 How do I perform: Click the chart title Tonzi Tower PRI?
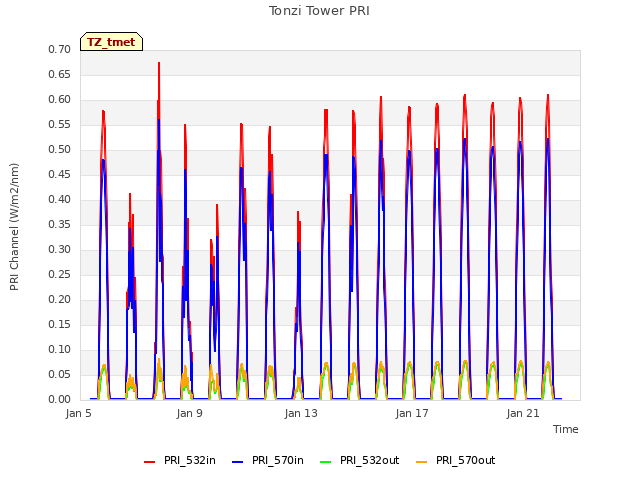click(319, 11)
